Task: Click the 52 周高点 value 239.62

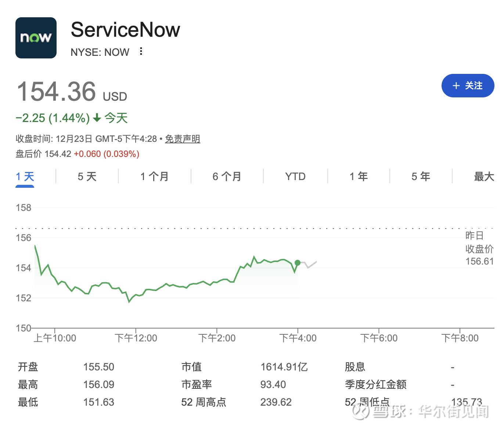Action: [x=276, y=402]
